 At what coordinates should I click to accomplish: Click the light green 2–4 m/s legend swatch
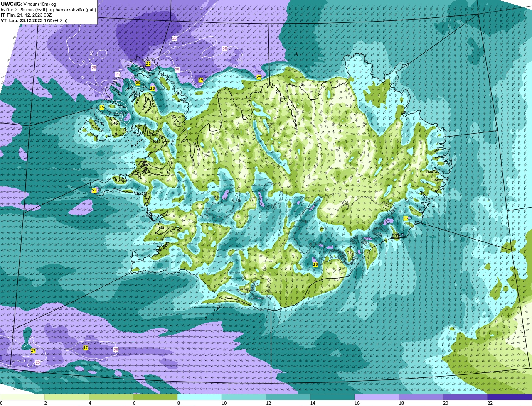(x=66, y=397)
